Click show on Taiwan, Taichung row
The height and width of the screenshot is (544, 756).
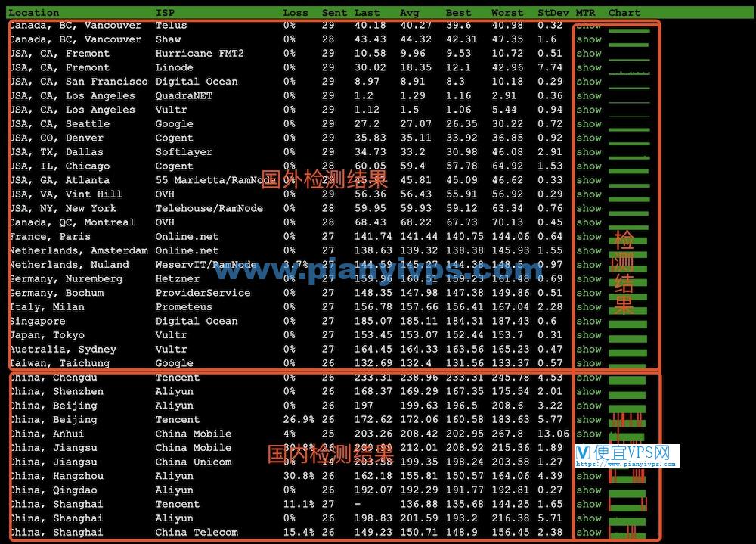pos(589,363)
